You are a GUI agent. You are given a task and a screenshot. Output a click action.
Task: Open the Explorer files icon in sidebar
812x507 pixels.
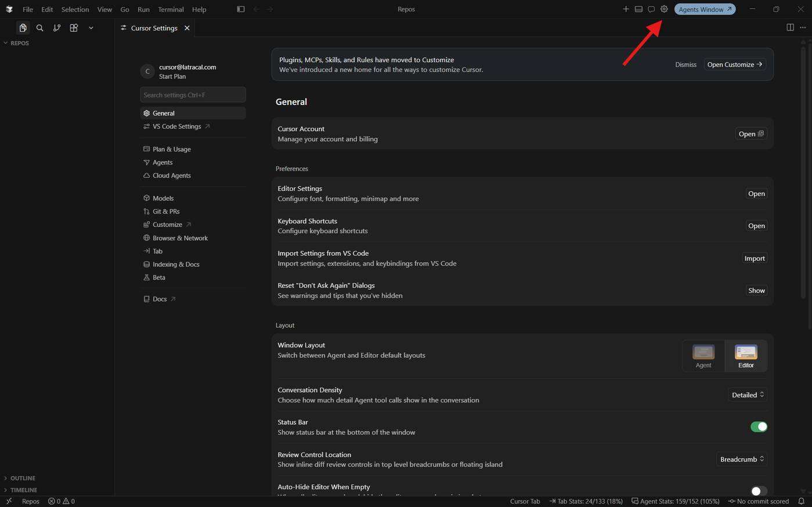point(23,28)
